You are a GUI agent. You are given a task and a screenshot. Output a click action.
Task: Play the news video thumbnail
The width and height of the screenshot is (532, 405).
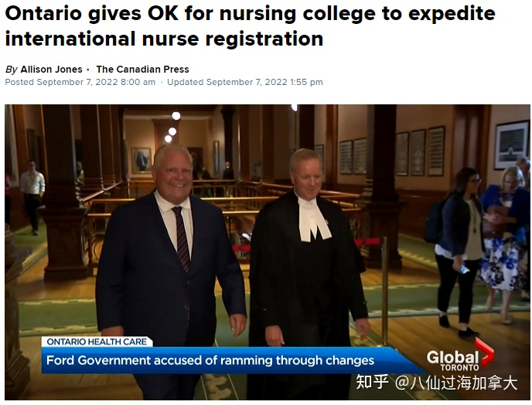(268, 252)
